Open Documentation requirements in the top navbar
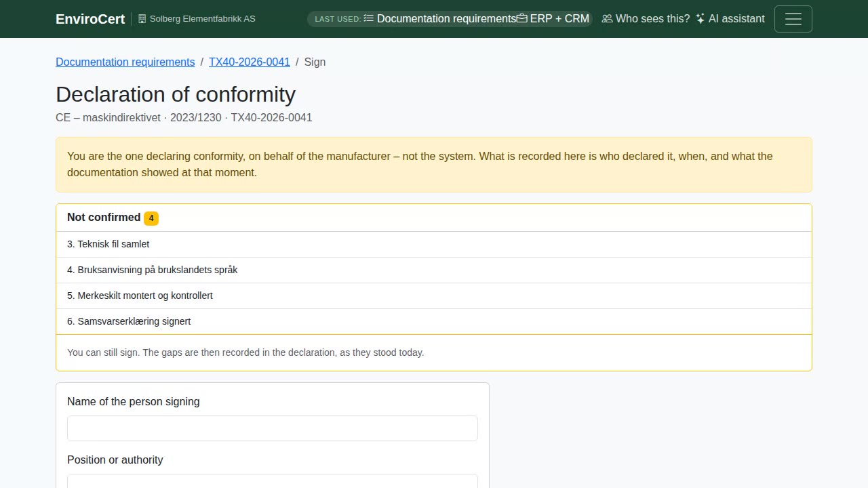This screenshot has width=868, height=488. pos(440,18)
